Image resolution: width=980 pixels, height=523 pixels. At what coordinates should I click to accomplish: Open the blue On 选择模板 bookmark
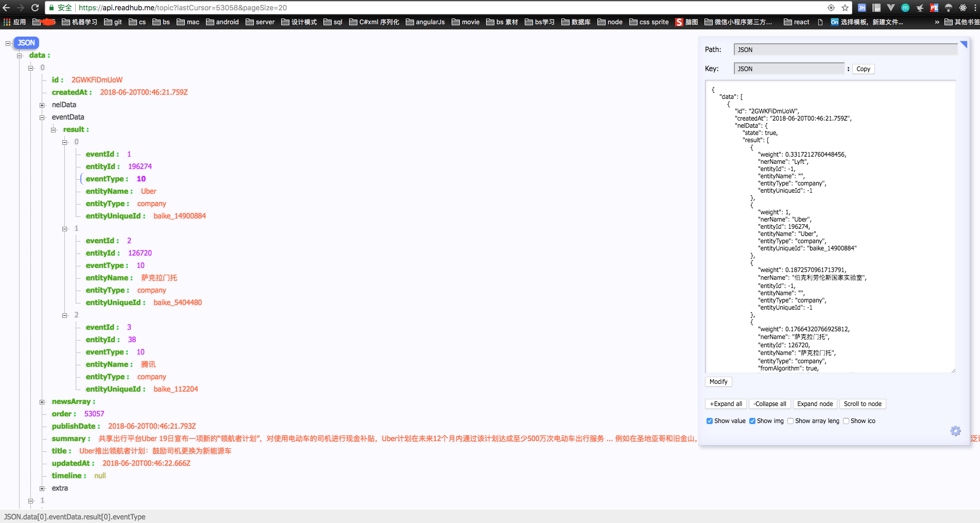pyautogui.click(x=867, y=22)
